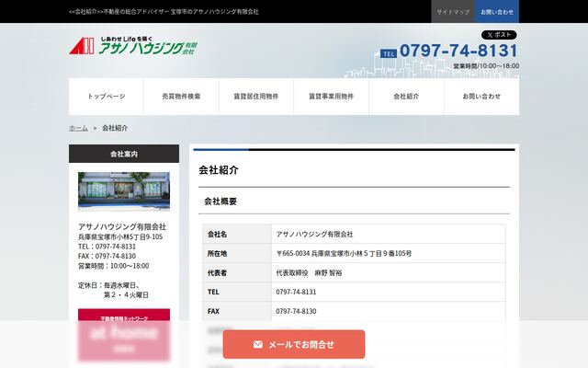588x368 pixels.
Task: Open the お問い合わせ button in top bar
Action: [497, 12]
